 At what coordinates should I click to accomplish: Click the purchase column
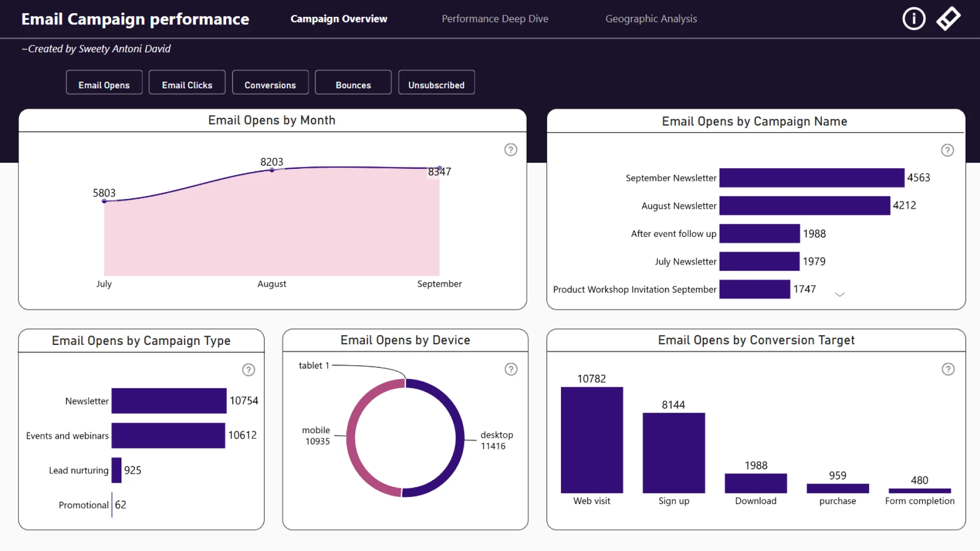pyautogui.click(x=838, y=489)
